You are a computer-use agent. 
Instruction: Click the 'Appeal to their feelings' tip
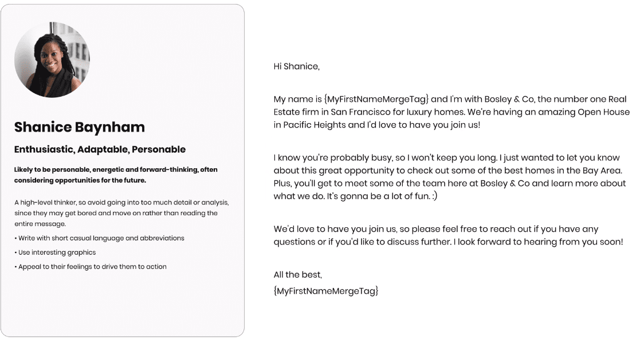pos(92,267)
